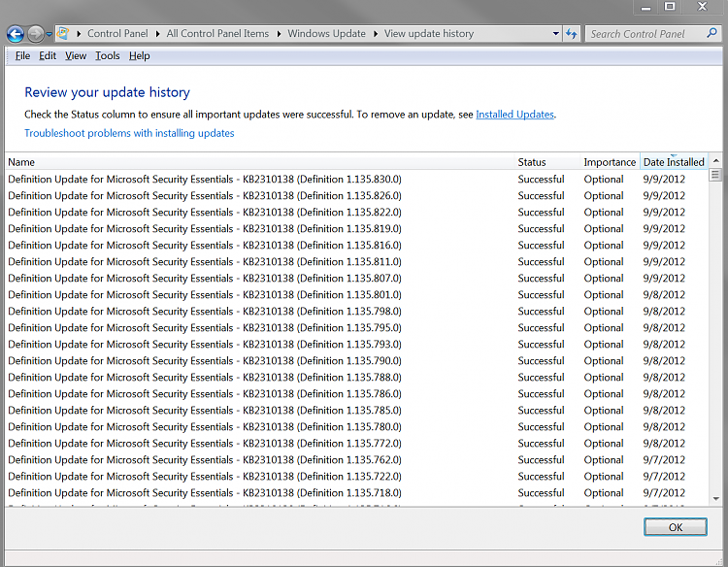Select update Definition 1.135.816.0 row

[356, 246]
